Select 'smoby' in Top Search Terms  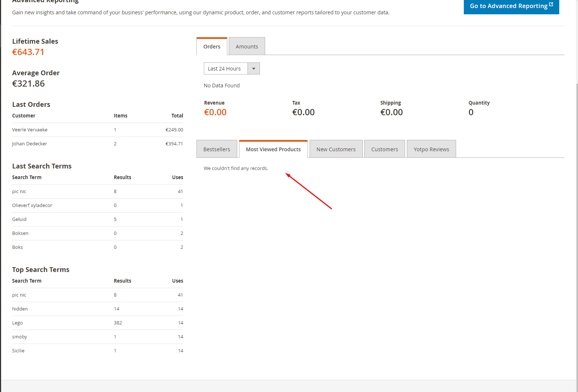point(20,337)
